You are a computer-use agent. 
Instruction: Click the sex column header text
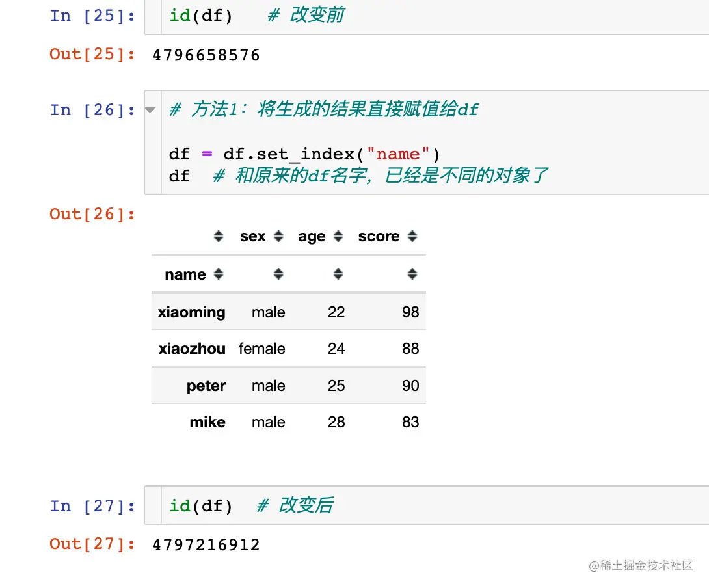coord(253,236)
